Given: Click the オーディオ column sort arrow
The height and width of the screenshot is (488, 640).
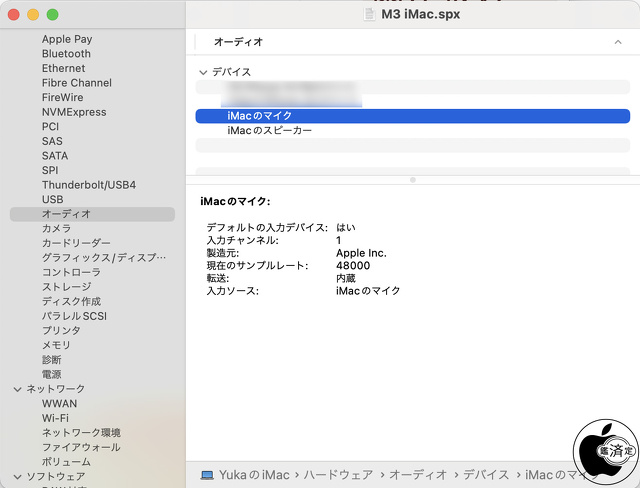Looking at the screenshot, I should (618, 42).
